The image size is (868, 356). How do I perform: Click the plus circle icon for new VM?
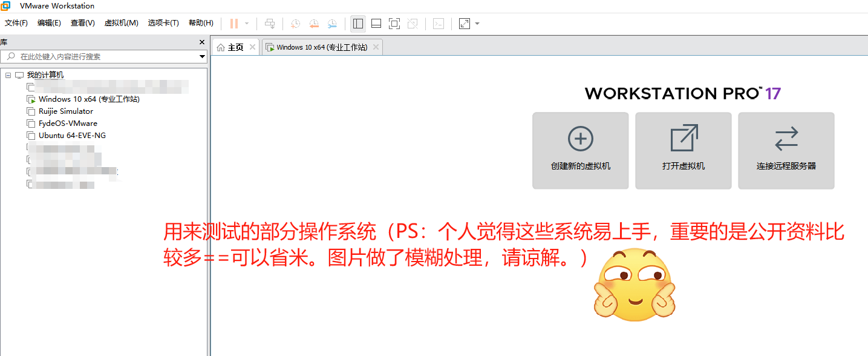point(581,139)
